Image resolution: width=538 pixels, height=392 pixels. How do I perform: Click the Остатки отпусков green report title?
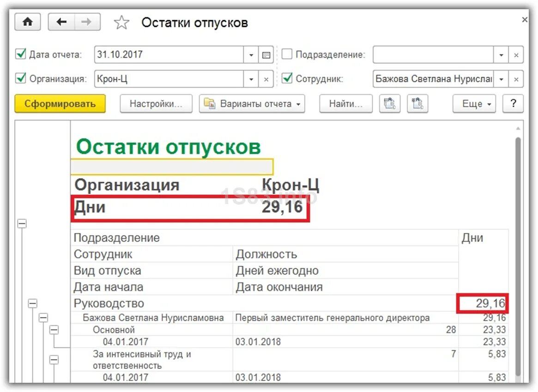[168, 147]
